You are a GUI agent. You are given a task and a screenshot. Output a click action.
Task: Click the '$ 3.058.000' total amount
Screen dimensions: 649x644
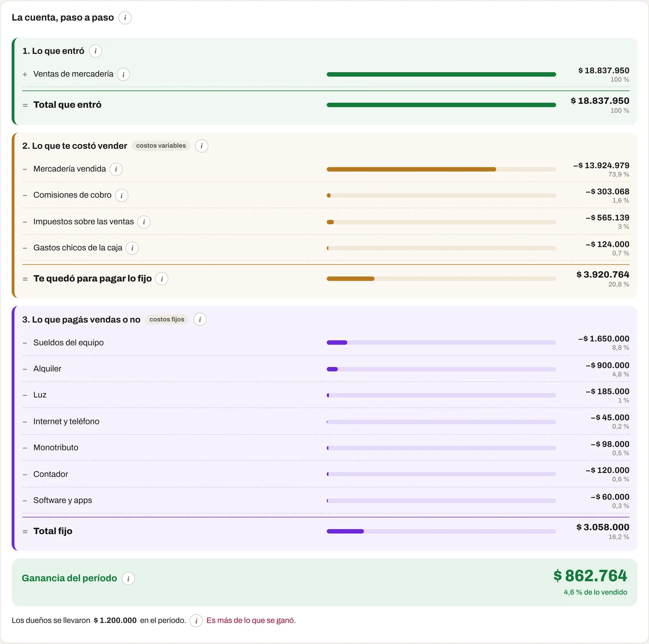click(603, 527)
